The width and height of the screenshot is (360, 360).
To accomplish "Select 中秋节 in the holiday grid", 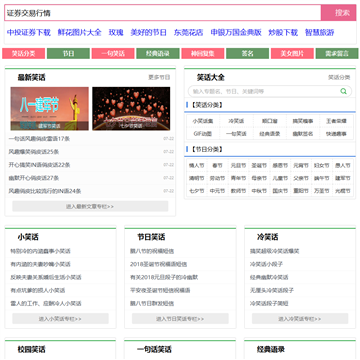I will [259, 191].
